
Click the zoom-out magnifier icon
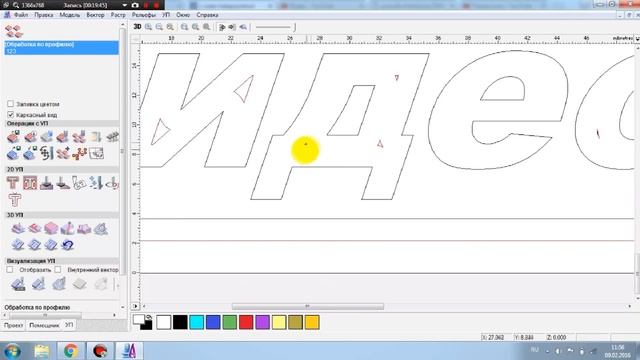click(159, 27)
